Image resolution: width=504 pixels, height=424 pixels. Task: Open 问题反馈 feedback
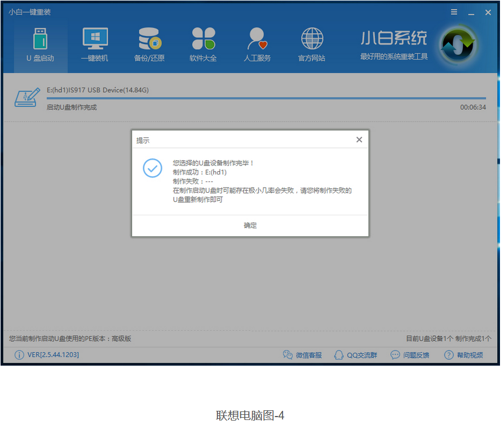pyautogui.click(x=410, y=355)
